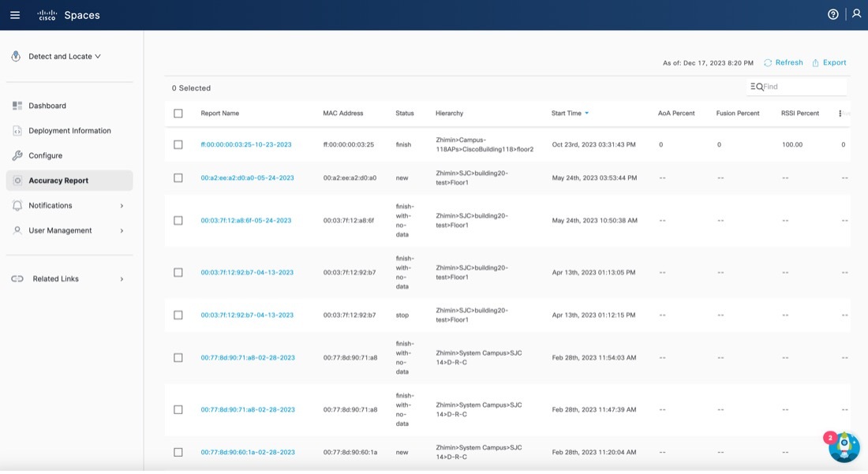The width and height of the screenshot is (868, 474).
Task: Open the Notifications bell icon
Action: pos(16,205)
